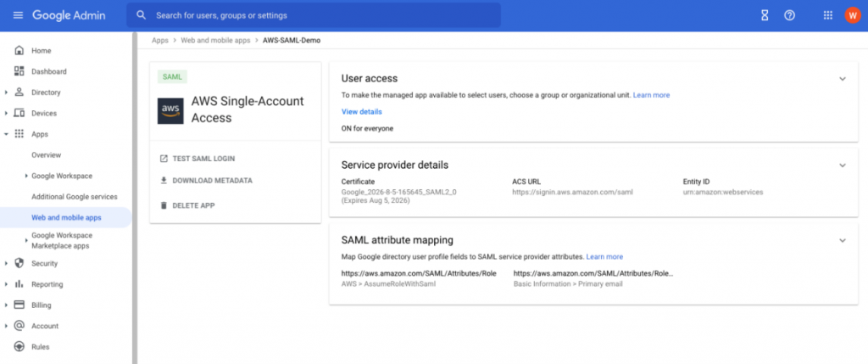
Task: Open the main hamburger menu
Action: pos(18,15)
